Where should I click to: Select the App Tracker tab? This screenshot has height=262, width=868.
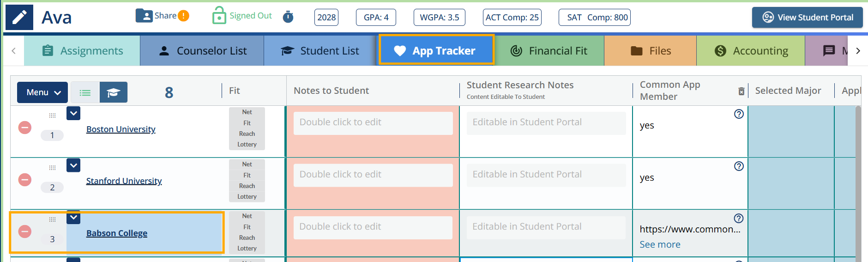(436, 51)
